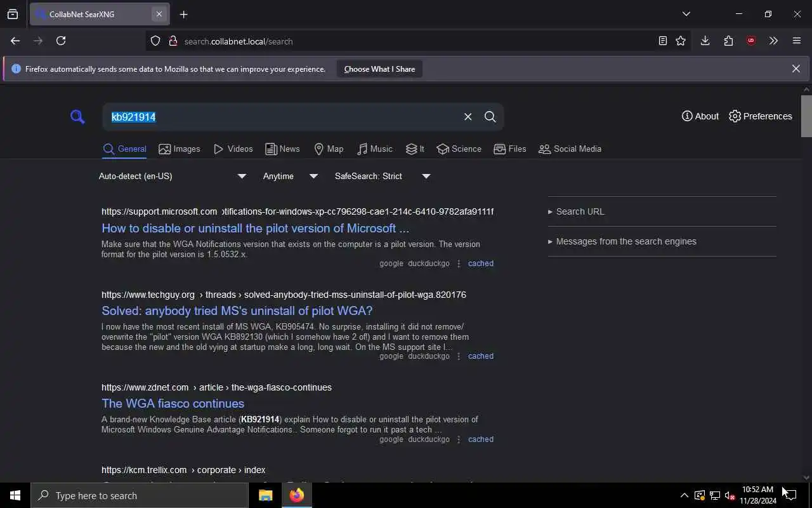The image size is (812, 508).
Task: Click the SearXNG magnifier logo icon
Action: click(x=77, y=116)
